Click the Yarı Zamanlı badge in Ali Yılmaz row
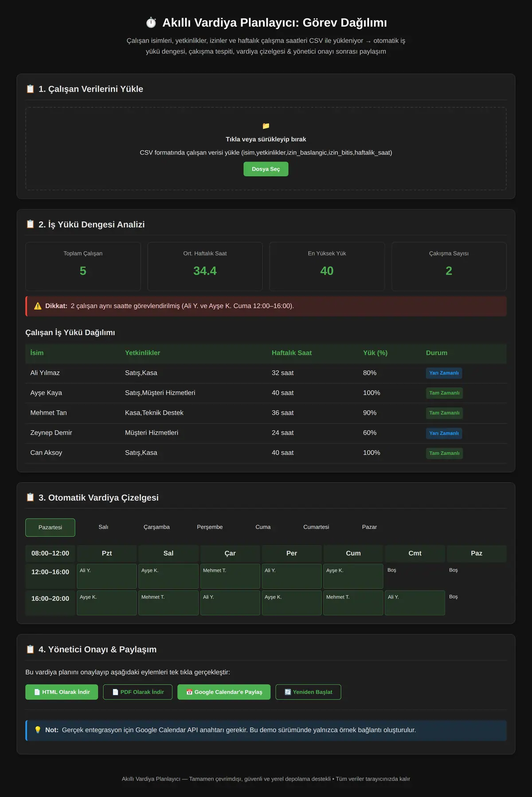Image resolution: width=532 pixels, height=797 pixels. pyautogui.click(x=444, y=373)
